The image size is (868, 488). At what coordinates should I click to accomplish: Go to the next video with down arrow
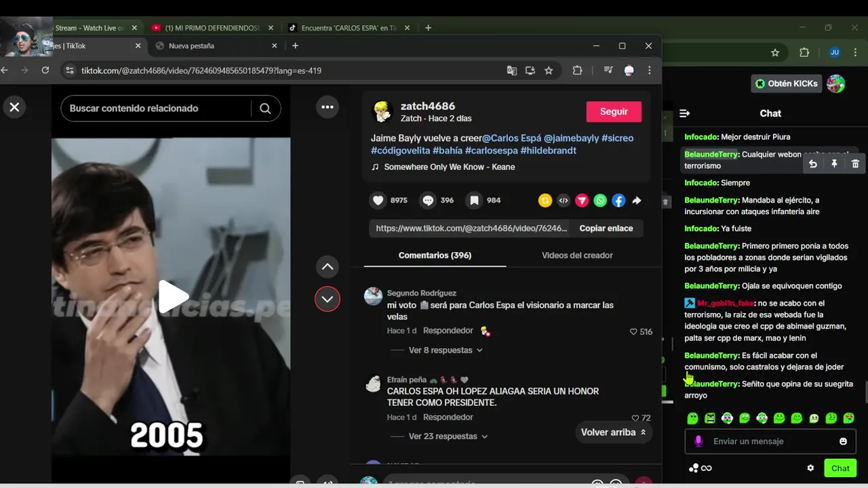(x=328, y=299)
